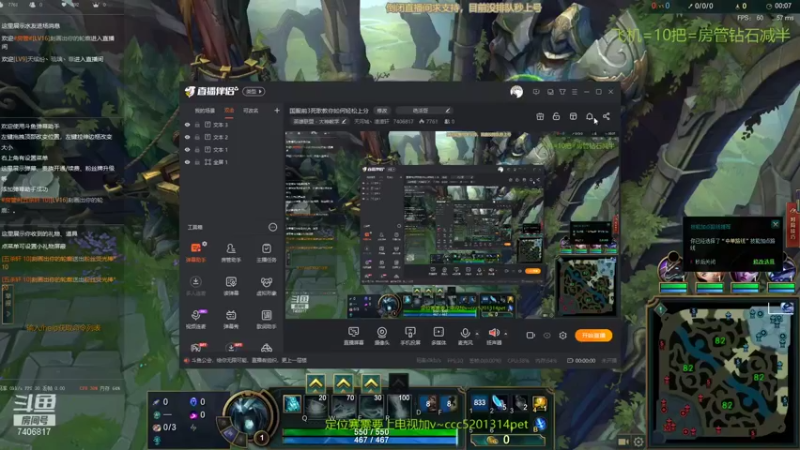
Task: Open the 读弹幕 read-danmaku tool
Action: pos(231,286)
